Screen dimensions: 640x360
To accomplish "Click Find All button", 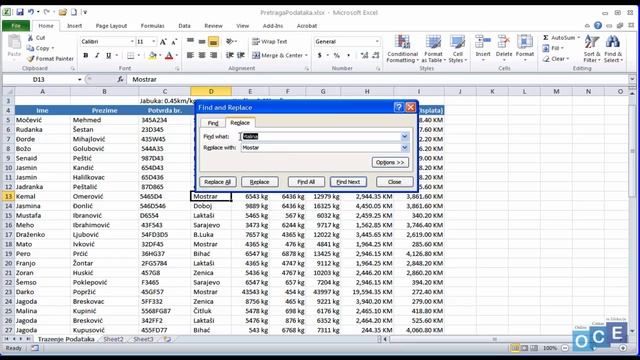I will point(306,182).
